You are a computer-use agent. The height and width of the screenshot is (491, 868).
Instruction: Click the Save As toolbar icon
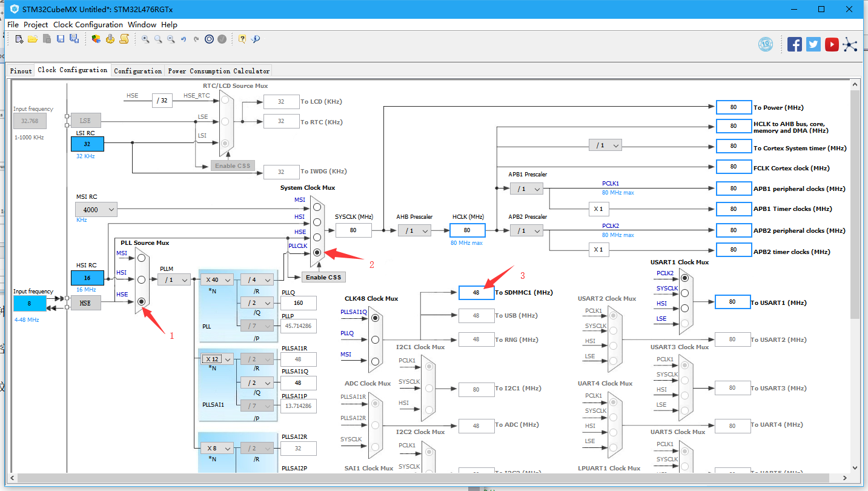pyautogui.click(x=73, y=38)
